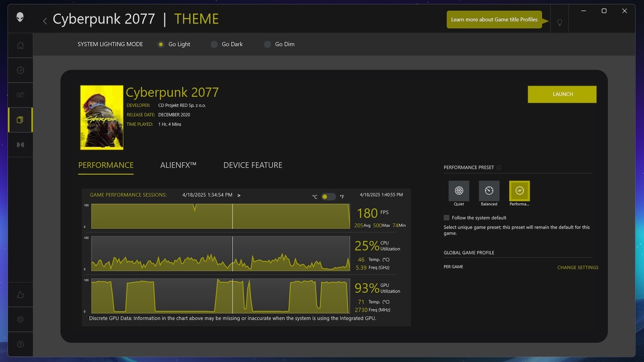Click the 500 Max FPS value

[x=377, y=226]
